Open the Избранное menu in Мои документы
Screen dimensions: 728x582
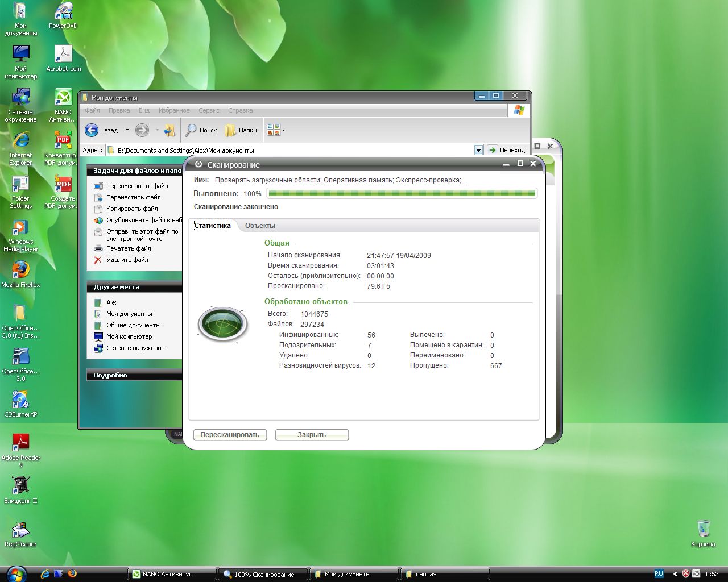click(x=174, y=110)
